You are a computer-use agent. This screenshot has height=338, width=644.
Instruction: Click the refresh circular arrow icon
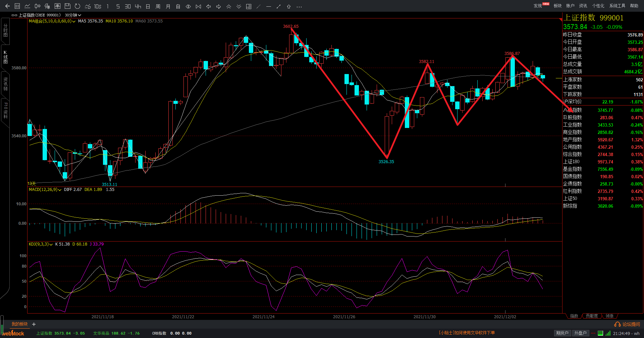[77, 6]
